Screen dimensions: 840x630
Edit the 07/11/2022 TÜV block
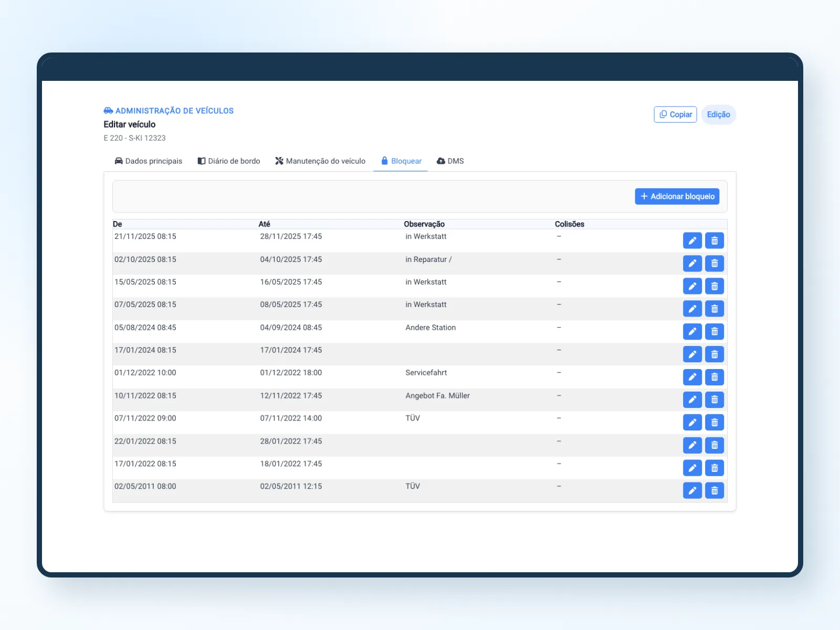tap(692, 422)
